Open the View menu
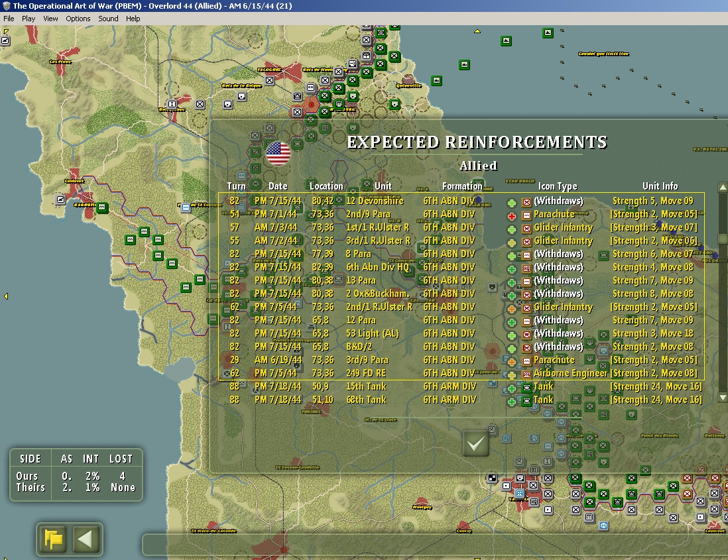 coord(50,19)
